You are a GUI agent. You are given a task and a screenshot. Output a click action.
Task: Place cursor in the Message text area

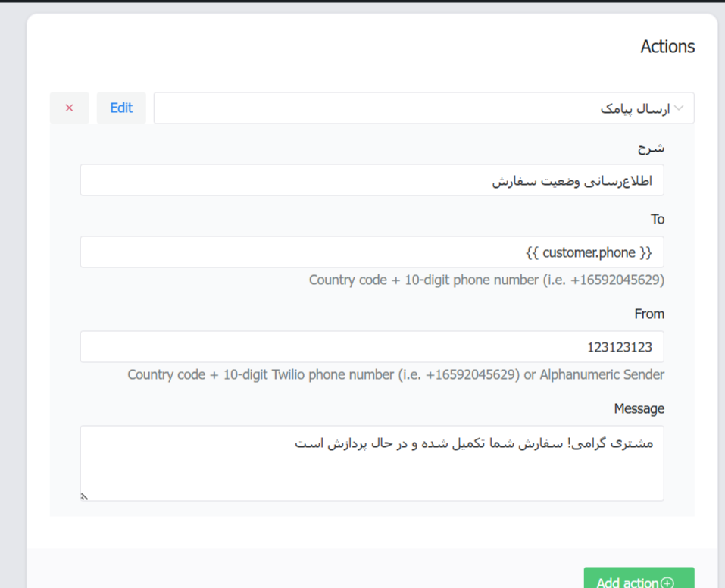(372, 462)
